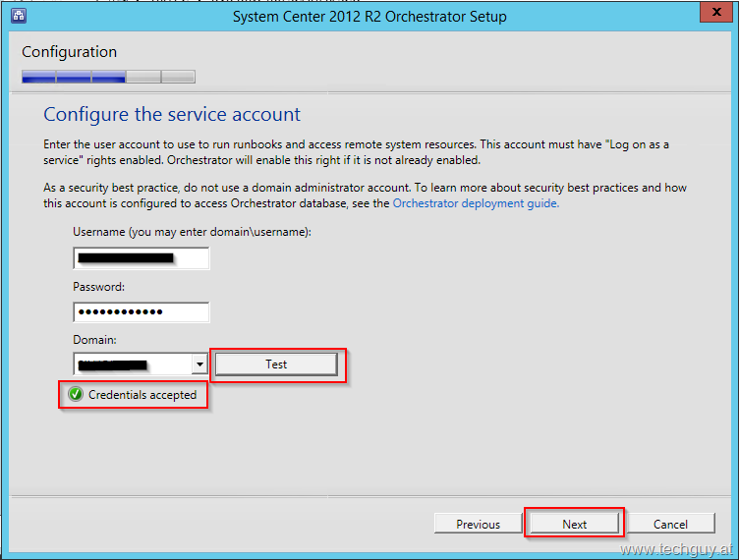Click the 'Password:' label
The height and width of the screenshot is (560, 739).
(99, 287)
